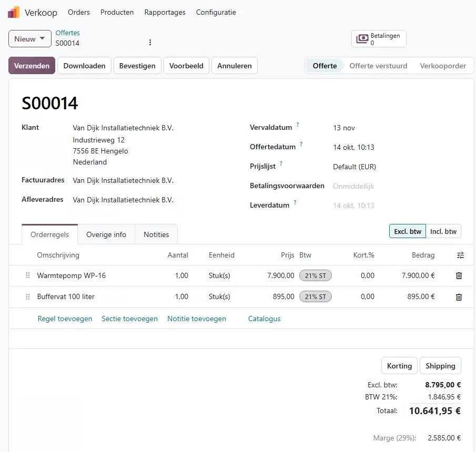Click Sectie toevoegen link
The height and width of the screenshot is (452, 476).
[x=129, y=319]
